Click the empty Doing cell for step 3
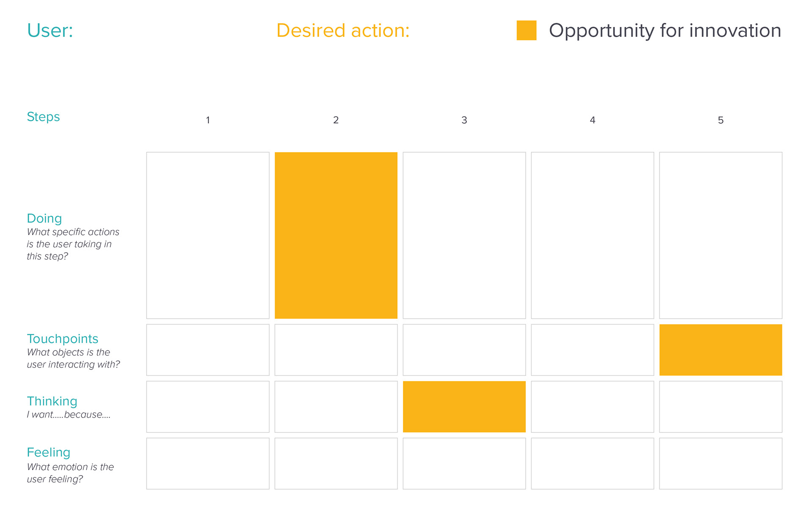The width and height of the screenshot is (812, 509). click(x=464, y=235)
